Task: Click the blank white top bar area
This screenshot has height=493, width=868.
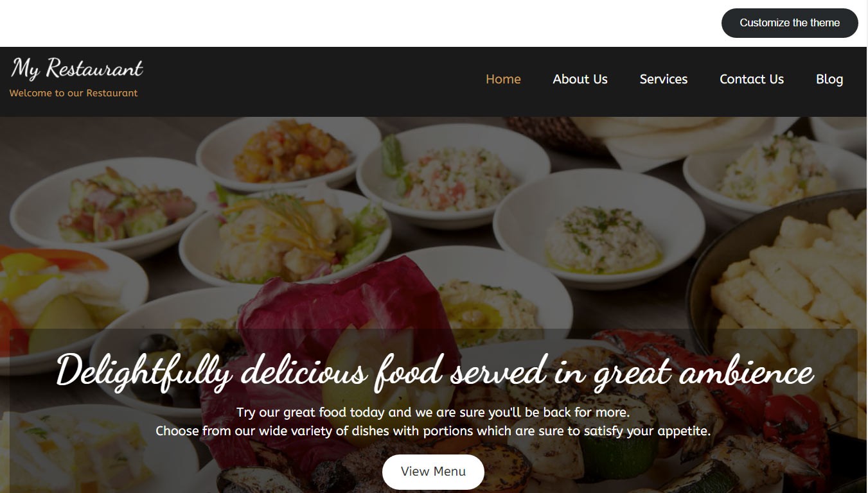Action: (x=353, y=23)
